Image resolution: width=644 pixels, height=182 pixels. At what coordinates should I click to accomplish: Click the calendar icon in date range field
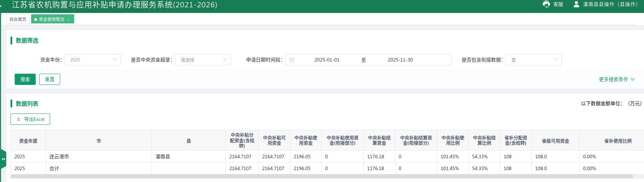tap(292, 60)
